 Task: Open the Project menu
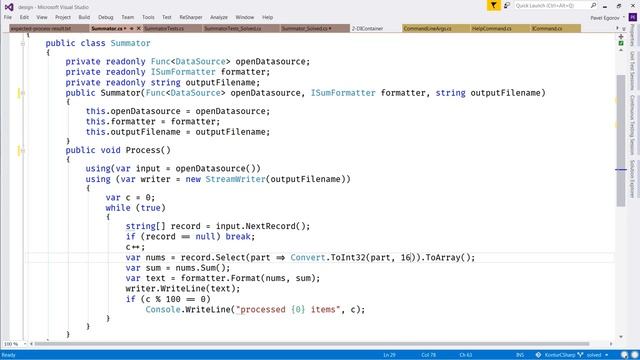point(63,18)
